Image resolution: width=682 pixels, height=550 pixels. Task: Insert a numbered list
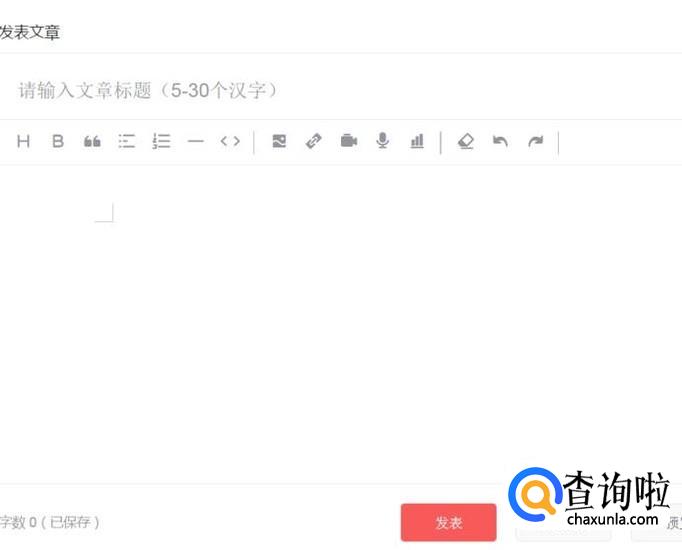[161, 141]
